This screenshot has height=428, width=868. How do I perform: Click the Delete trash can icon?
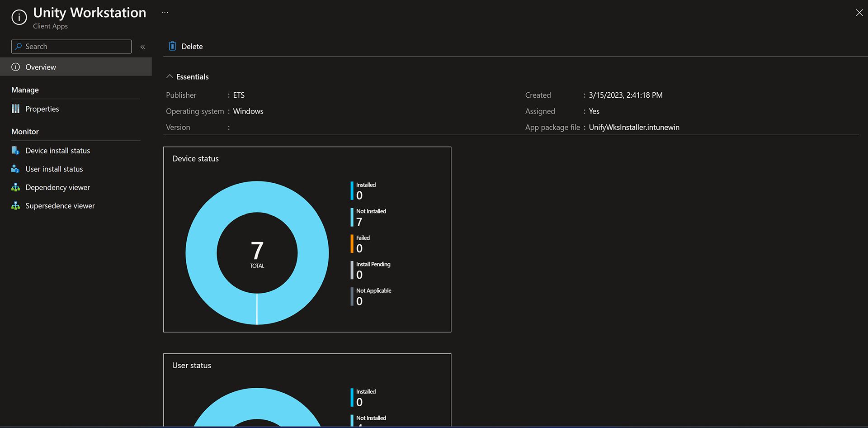(172, 46)
